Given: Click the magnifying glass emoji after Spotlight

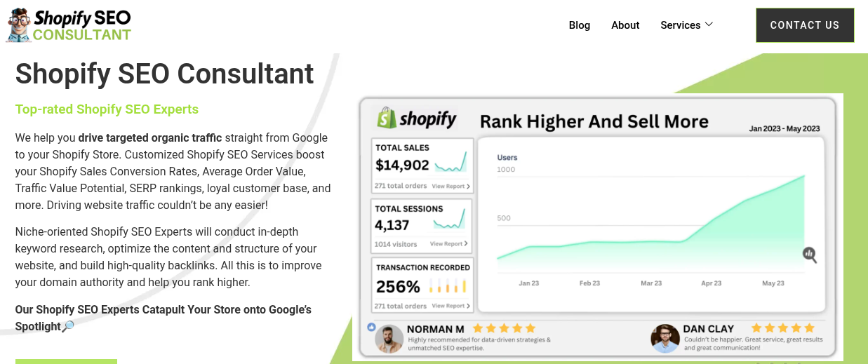Looking at the screenshot, I should point(68,326).
